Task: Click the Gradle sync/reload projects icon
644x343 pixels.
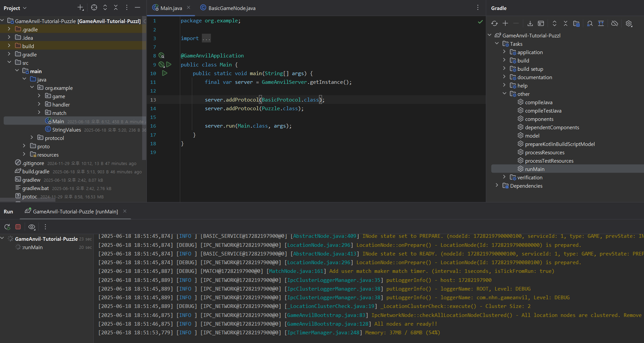Action: pyautogui.click(x=494, y=23)
